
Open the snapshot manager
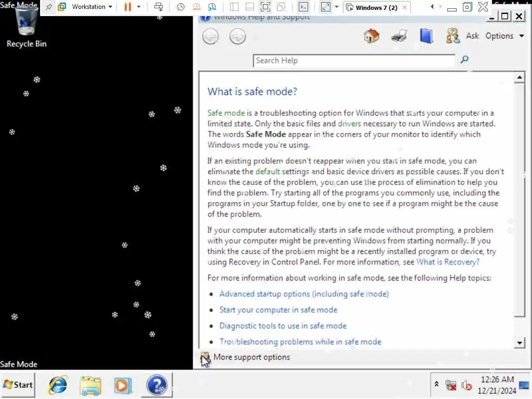(x=212, y=7)
